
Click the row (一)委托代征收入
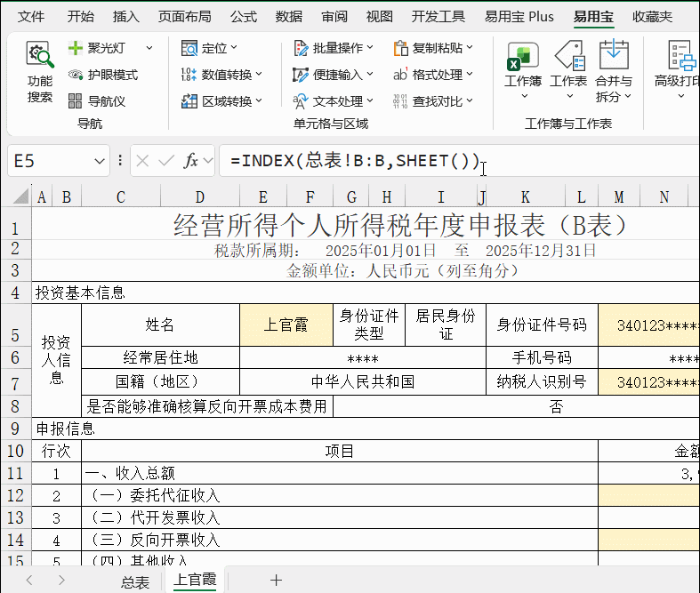click(340, 495)
